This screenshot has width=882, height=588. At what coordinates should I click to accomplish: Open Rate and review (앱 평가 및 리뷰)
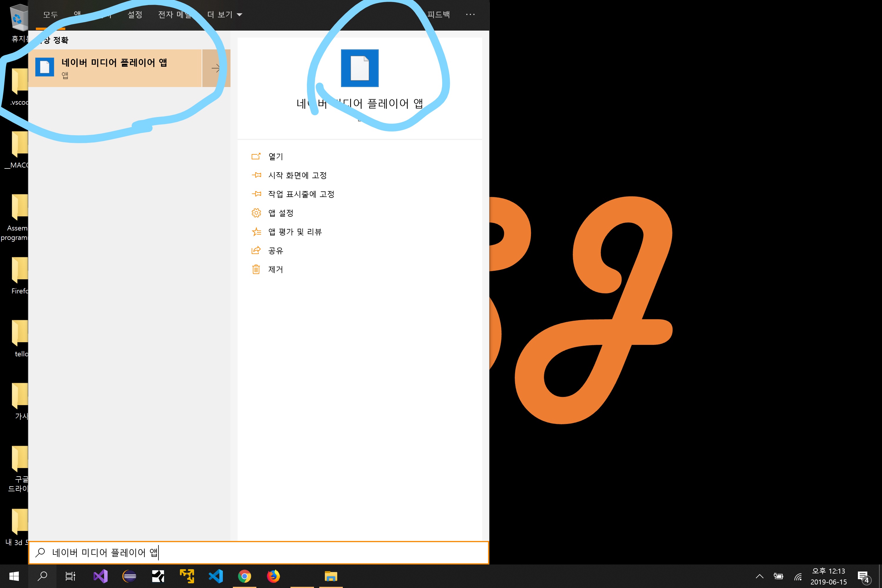click(295, 232)
